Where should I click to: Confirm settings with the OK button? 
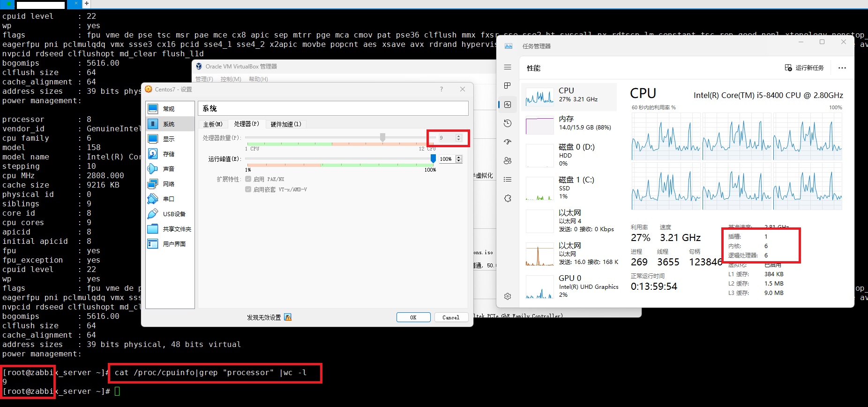coord(413,317)
